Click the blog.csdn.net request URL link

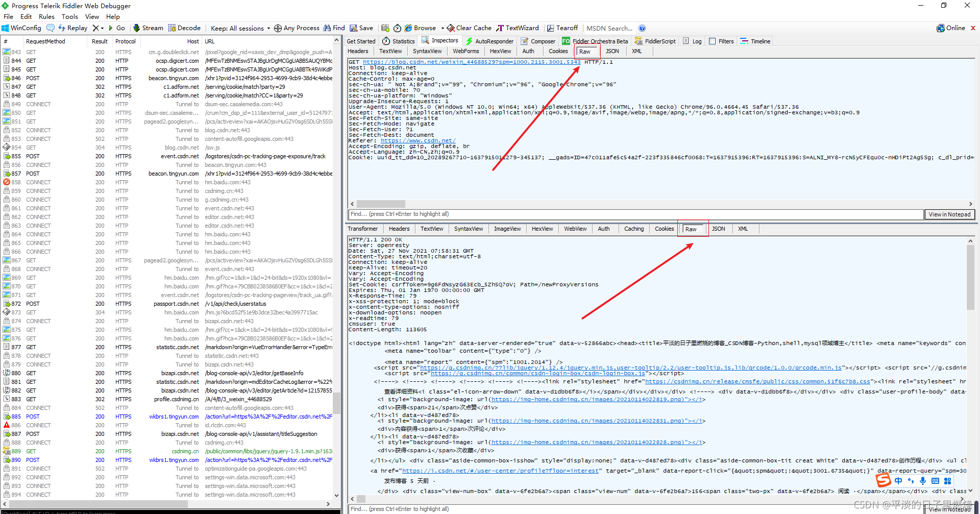coord(472,62)
